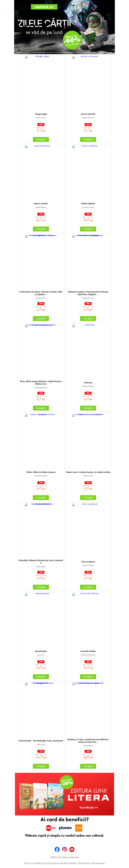Open the Padurea book title link
The height and width of the screenshot is (868, 129).
pyautogui.click(x=88, y=382)
